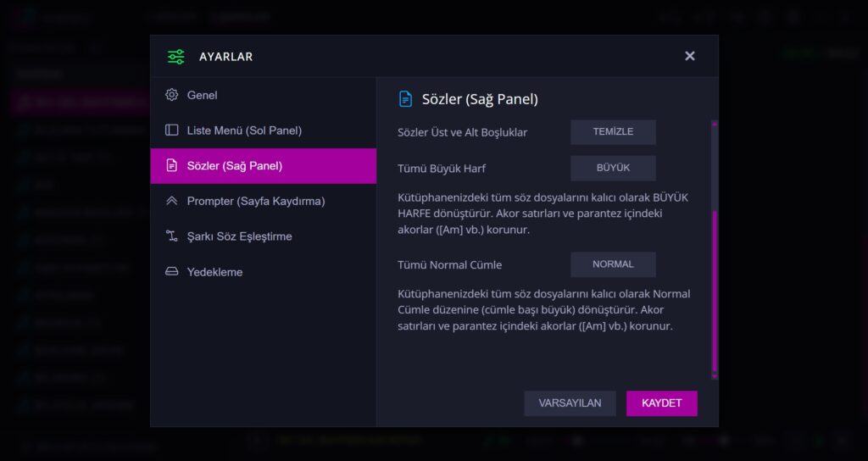The image size is (868, 461).
Task: Click the document icon in the highlighted Sözler item
Action: point(171,165)
